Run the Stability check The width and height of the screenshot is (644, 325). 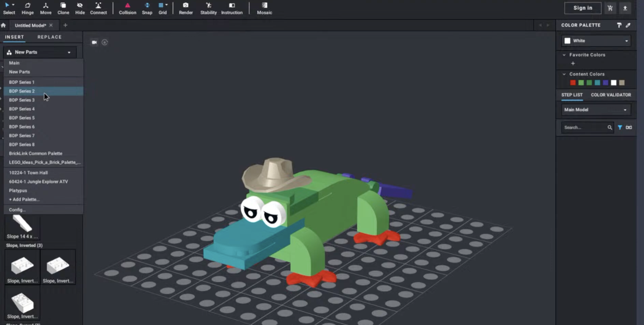(x=208, y=8)
